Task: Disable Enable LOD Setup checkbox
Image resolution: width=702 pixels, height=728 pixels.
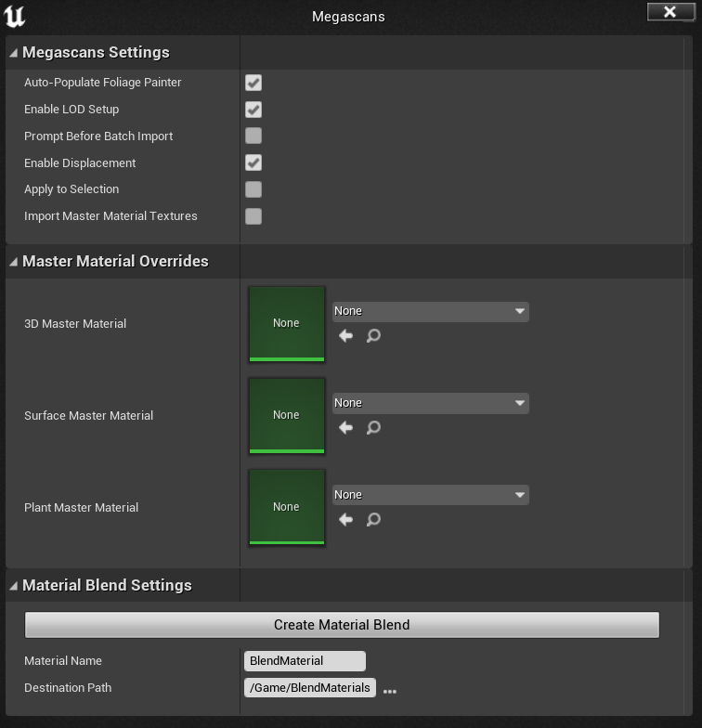Action: [253, 110]
